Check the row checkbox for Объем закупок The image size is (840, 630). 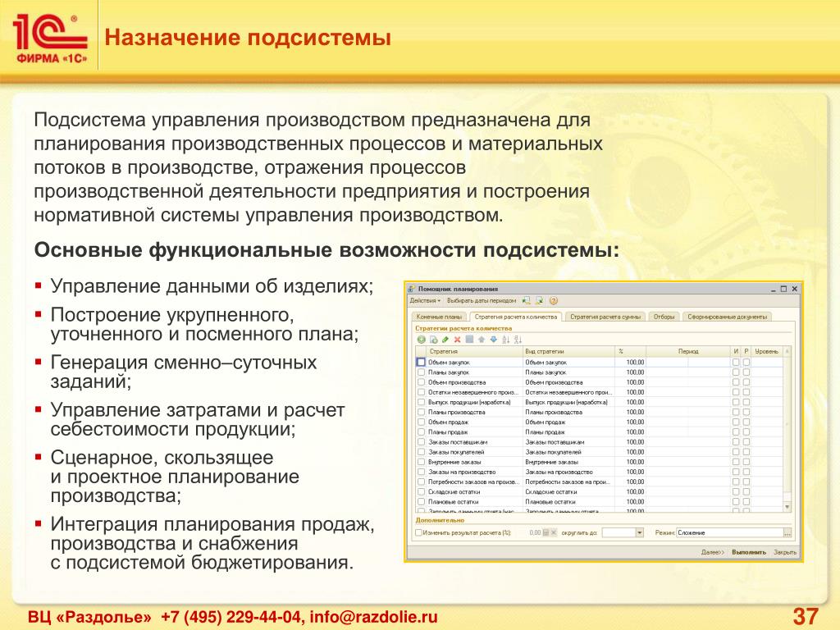pos(421,362)
